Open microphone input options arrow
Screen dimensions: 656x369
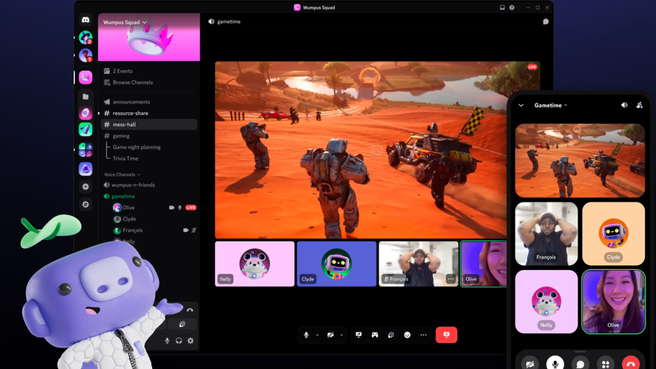(317, 335)
